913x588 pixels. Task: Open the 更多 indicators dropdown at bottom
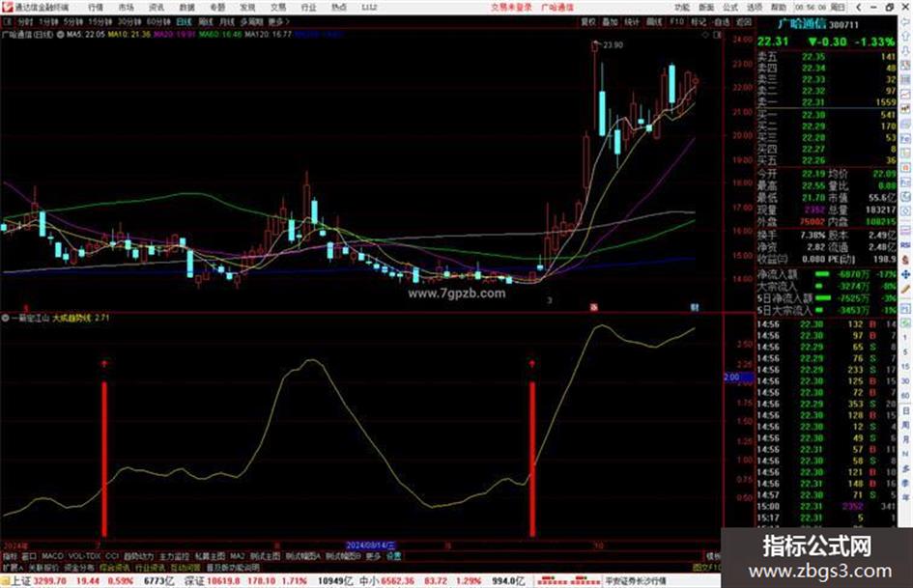coord(373,556)
